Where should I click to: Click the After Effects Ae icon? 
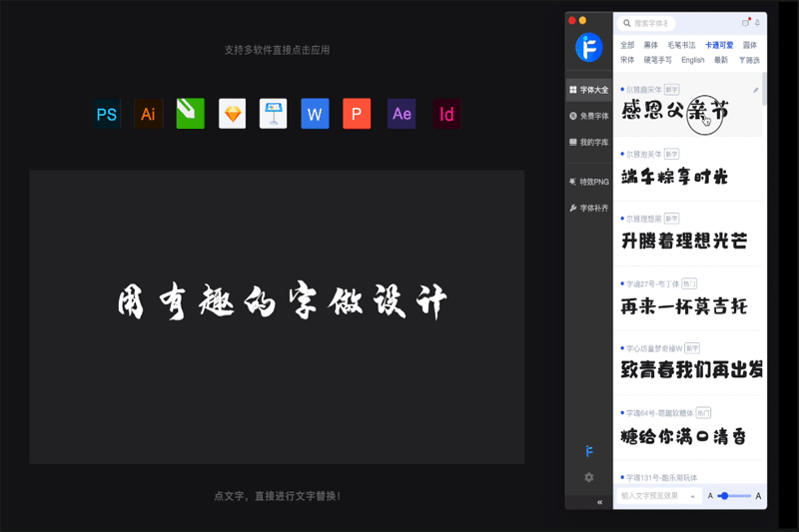pos(401,114)
